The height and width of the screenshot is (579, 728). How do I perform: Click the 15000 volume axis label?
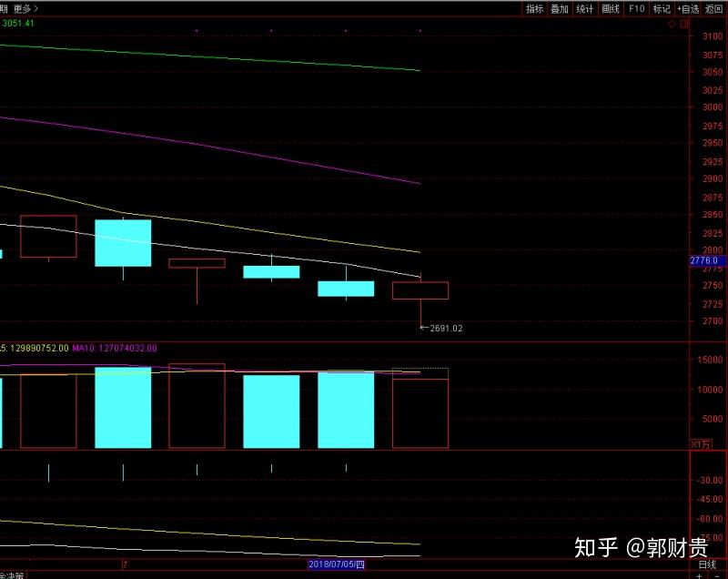[x=710, y=360]
